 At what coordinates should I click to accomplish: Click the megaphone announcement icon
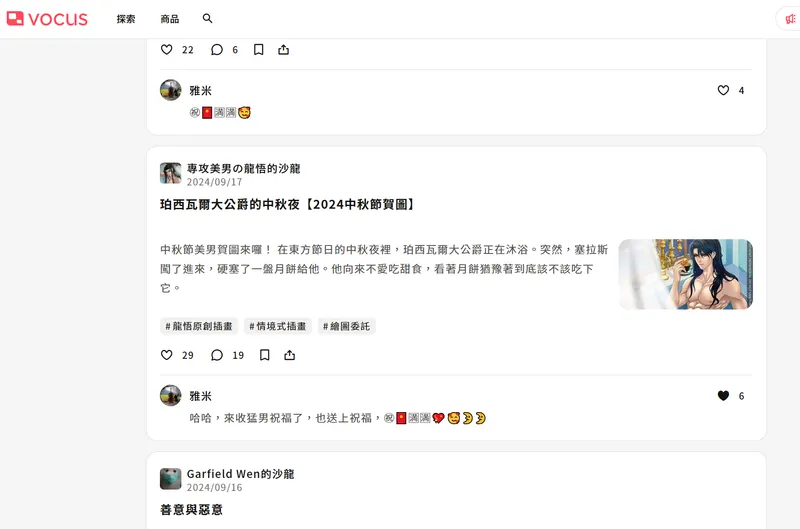[x=790, y=19]
